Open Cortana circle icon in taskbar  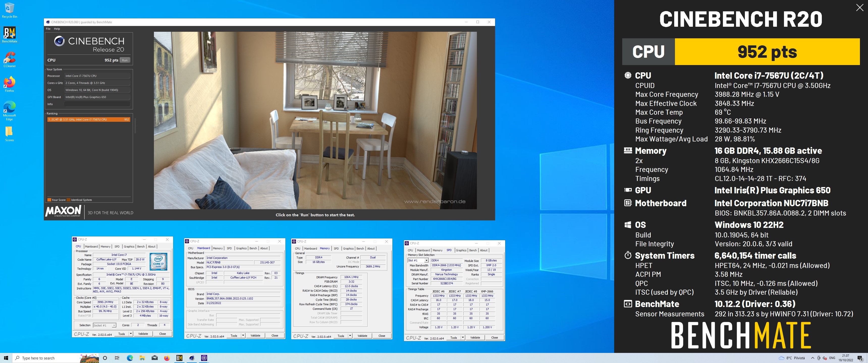[105, 358]
